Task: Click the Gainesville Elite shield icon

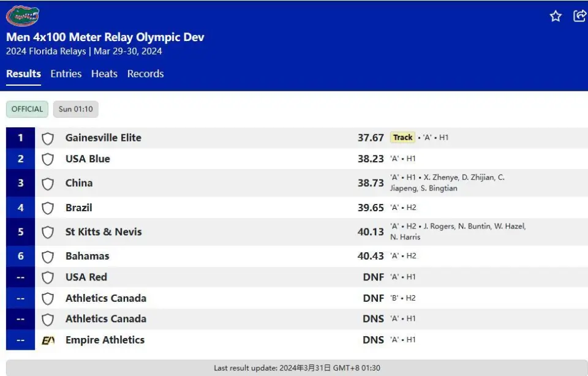Action: pyautogui.click(x=48, y=138)
